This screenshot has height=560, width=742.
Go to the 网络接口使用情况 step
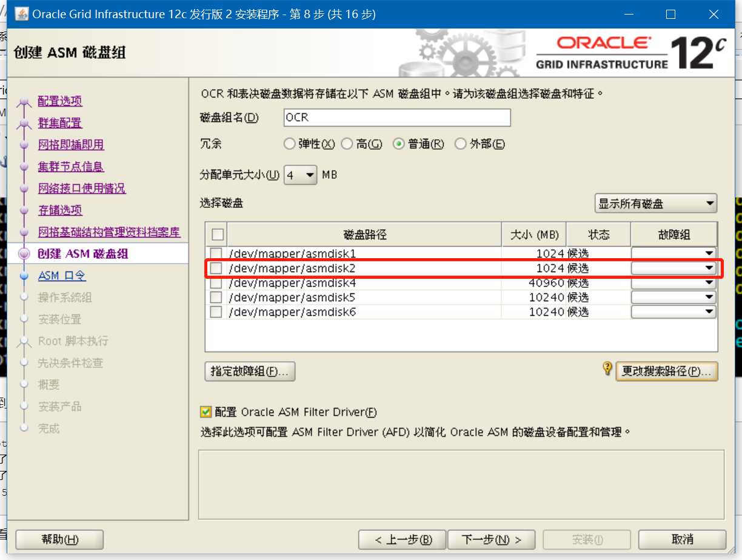click(x=82, y=188)
